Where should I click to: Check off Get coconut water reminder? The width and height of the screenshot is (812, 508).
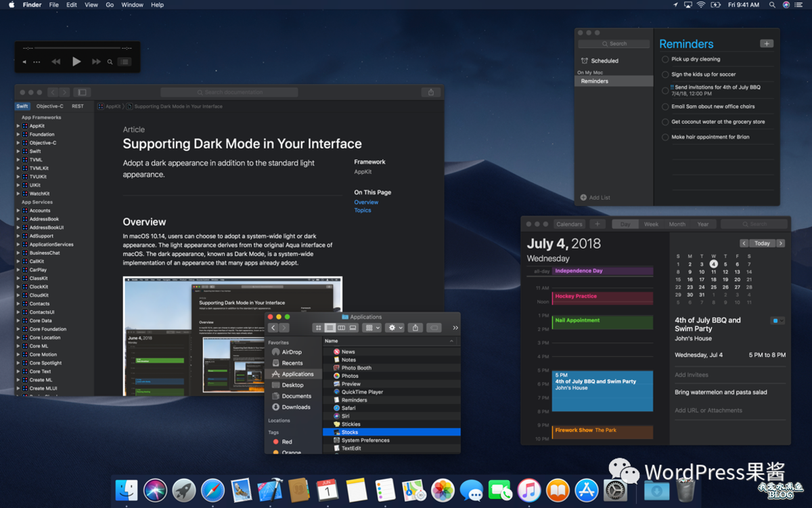point(665,122)
